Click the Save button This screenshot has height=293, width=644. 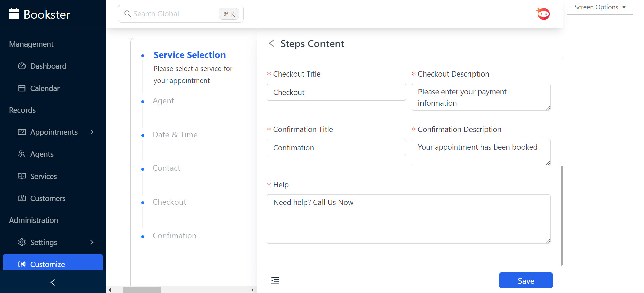526,281
